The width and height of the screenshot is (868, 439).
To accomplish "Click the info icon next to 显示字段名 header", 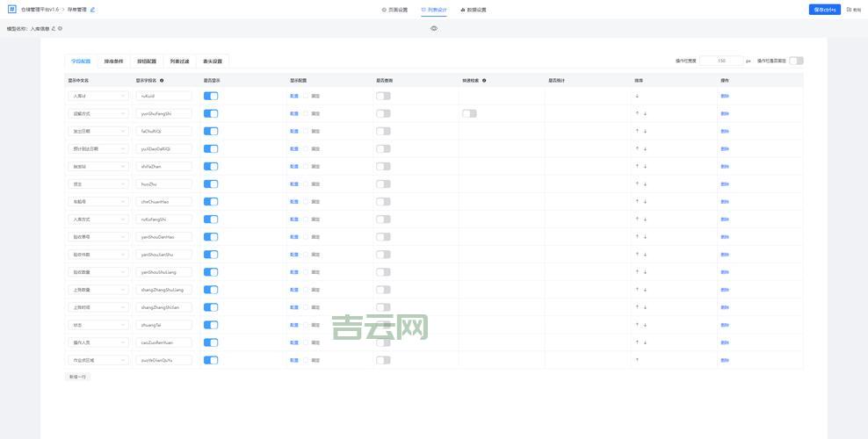I will [x=162, y=80].
